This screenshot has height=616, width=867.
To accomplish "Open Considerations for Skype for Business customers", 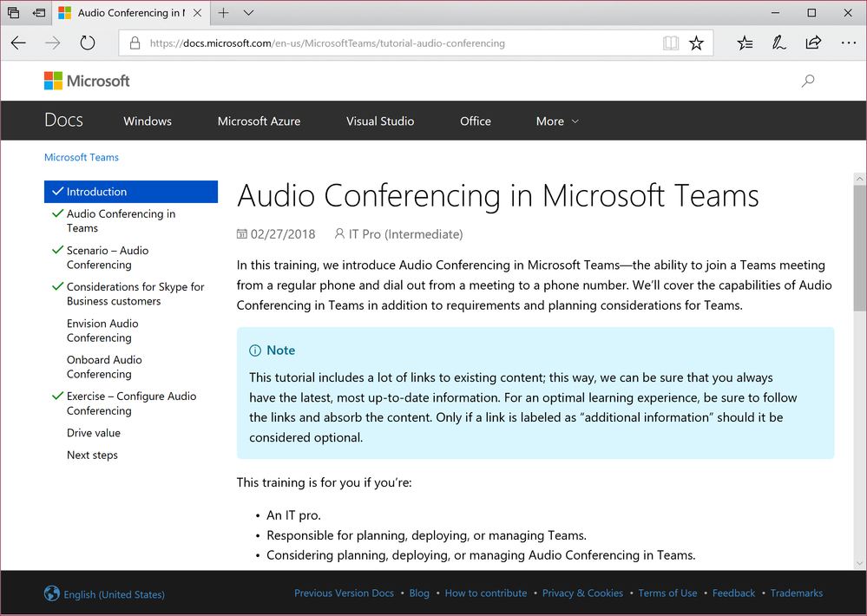I will (135, 293).
